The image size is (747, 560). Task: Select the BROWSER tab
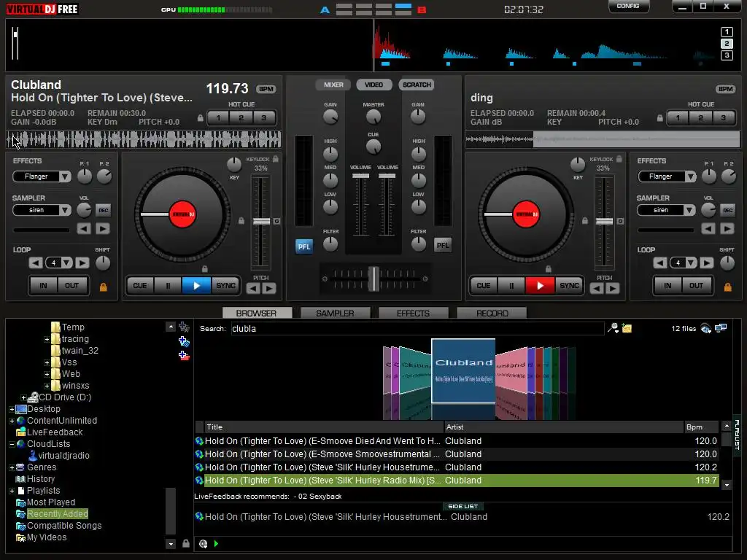point(256,313)
